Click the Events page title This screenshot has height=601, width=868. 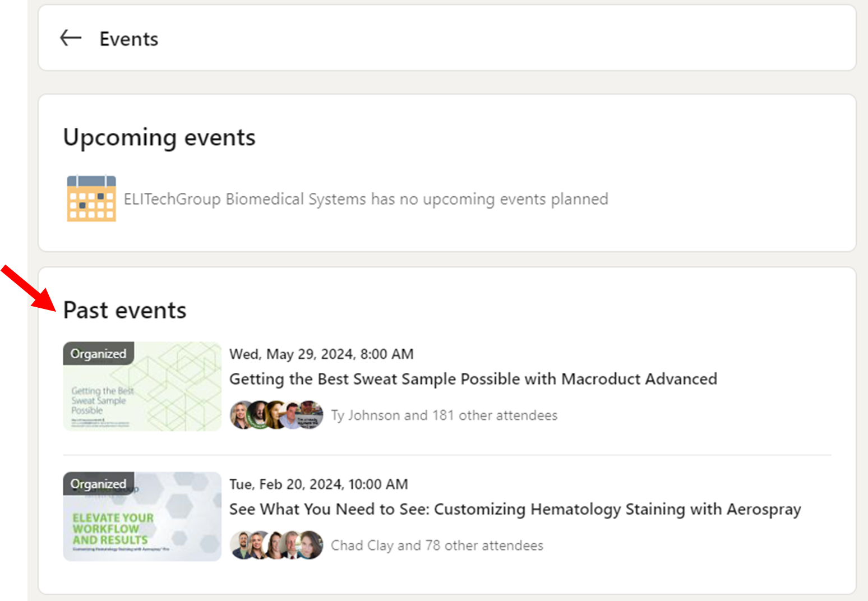coord(129,39)
